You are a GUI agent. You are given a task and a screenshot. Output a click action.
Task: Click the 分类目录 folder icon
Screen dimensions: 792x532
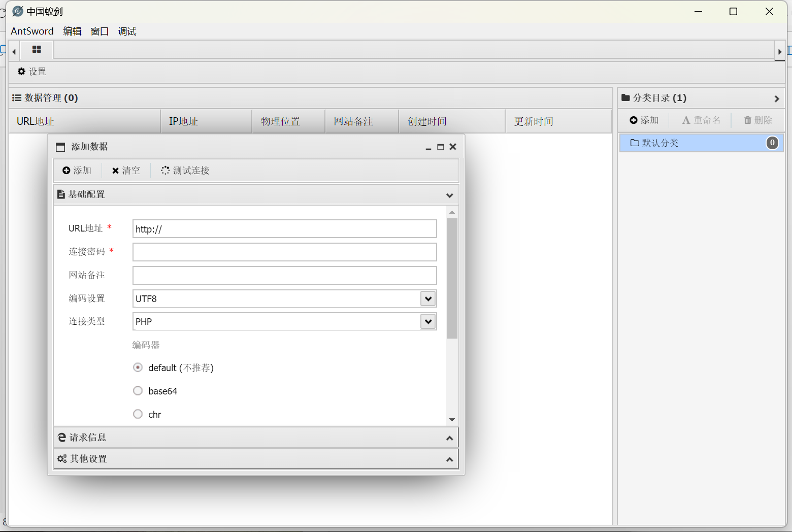pos(626,98)
